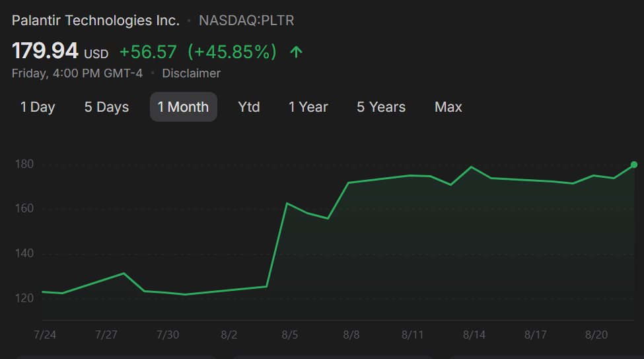Click the green up-arrow trend icon
The height and width of the screenshot is (359, 644).
(296, 52)
